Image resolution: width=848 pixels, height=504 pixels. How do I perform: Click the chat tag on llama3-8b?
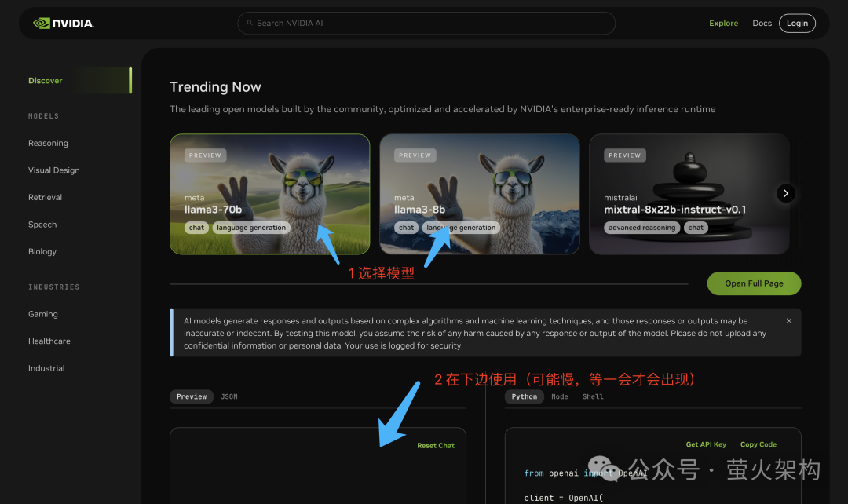[406, 228]
